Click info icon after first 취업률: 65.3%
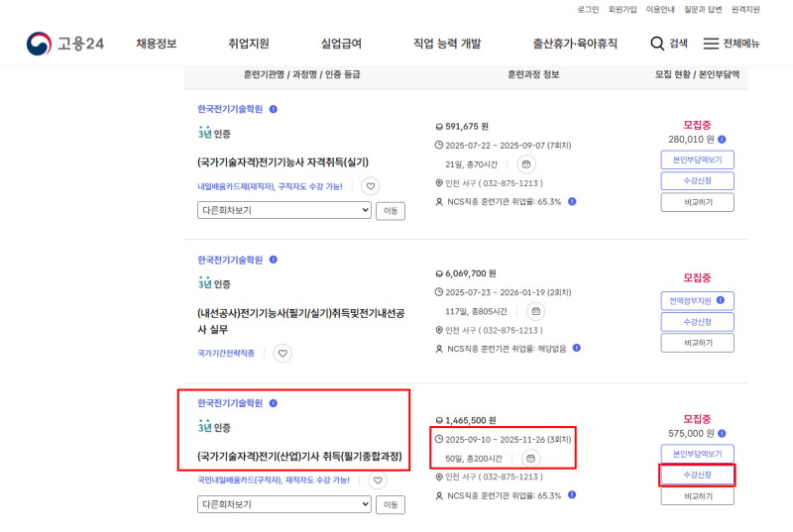This screenshot has width=793, height=532. pyautogui.click(x=572, y=201)
